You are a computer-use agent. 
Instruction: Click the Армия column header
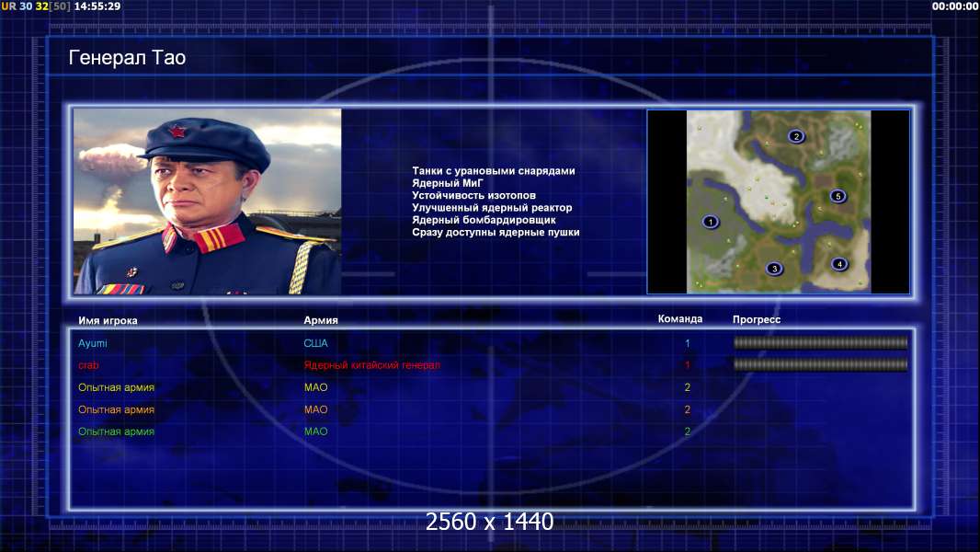(x=321, y=320)
